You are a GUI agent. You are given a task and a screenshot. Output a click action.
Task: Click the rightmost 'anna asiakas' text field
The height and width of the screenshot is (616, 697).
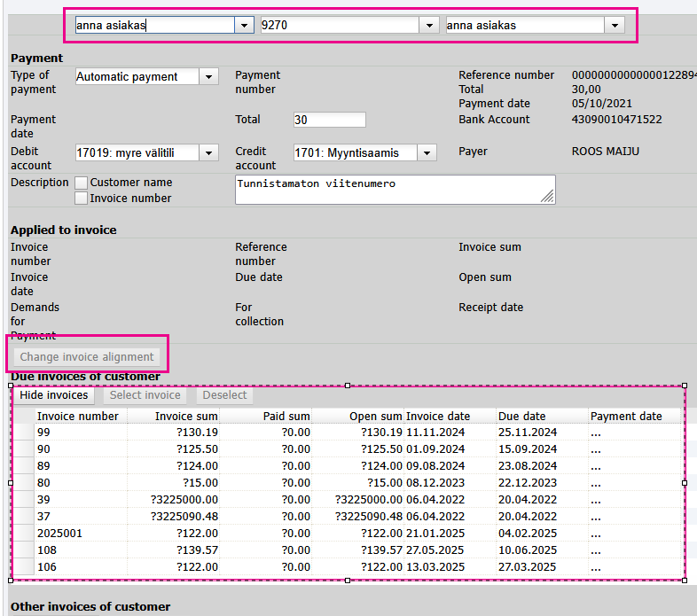click(x=526, y=26)
